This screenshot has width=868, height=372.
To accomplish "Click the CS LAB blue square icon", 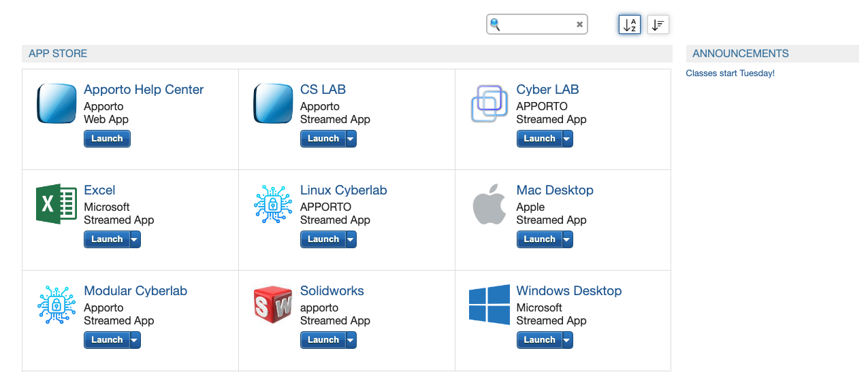I will (272, 103).
